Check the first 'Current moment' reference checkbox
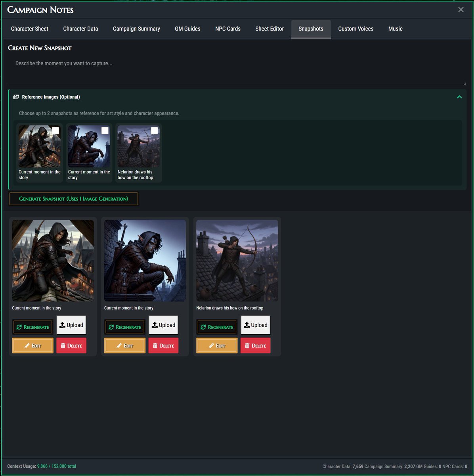 pos(55,131)
